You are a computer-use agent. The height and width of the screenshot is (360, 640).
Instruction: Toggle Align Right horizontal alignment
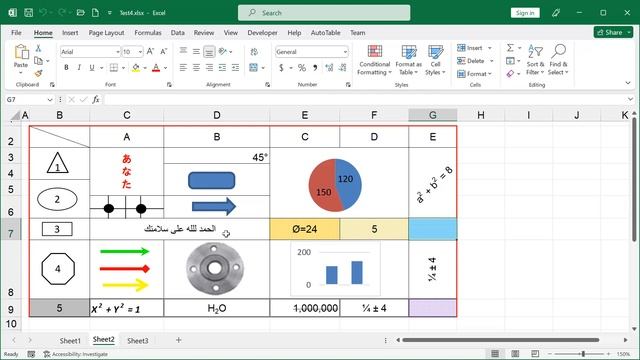point(209,68)
